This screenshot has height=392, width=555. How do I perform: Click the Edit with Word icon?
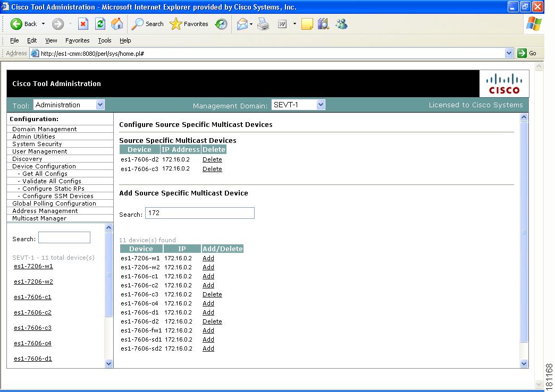pos(282,24)
